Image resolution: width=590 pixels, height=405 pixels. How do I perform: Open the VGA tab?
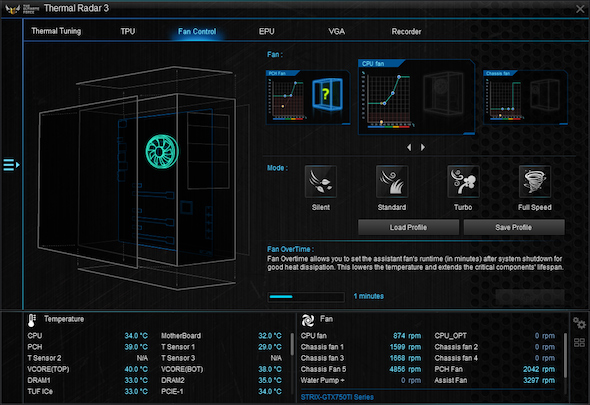[x=336, y=31]
